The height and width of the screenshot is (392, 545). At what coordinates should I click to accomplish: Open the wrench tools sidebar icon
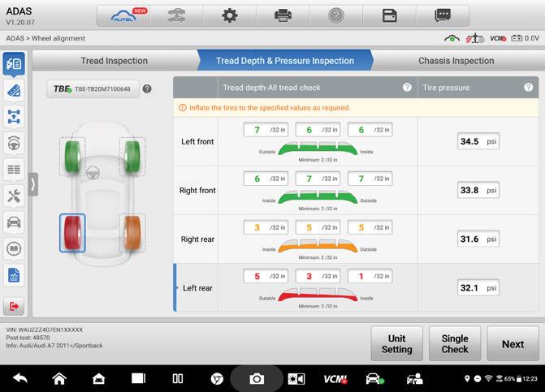click(14, 196)
